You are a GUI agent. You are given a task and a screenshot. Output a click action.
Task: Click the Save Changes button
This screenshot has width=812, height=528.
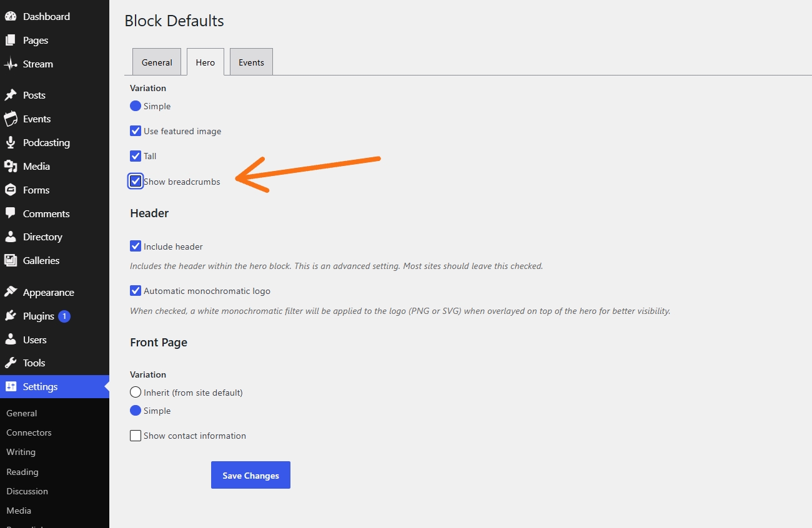(250, 476)
